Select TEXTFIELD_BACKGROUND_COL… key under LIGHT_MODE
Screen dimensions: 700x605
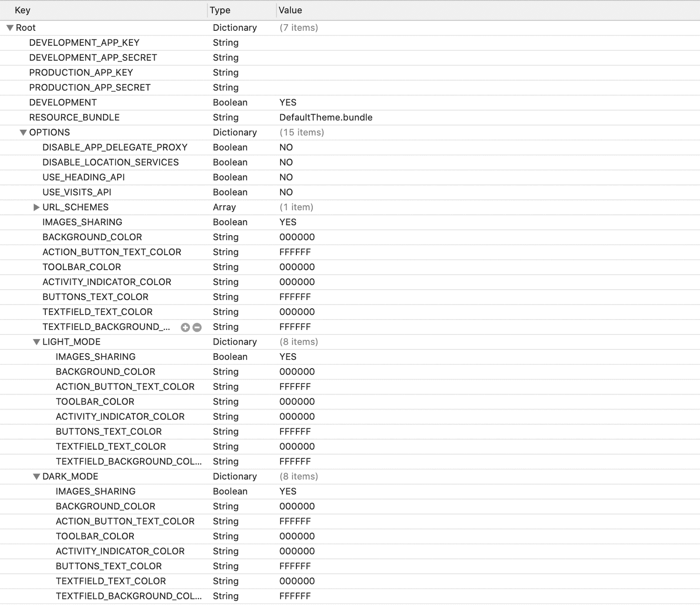129,462
